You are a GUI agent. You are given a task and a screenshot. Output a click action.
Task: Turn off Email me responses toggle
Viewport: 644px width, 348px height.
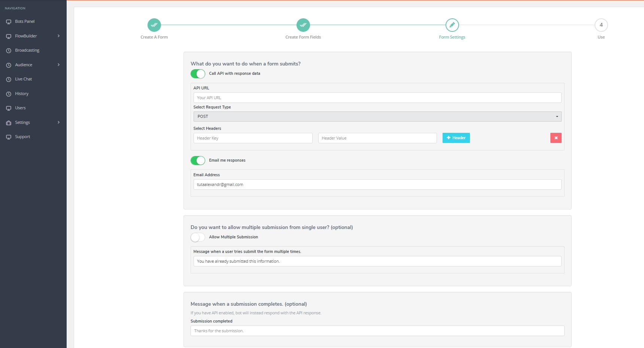click(198, 161)
